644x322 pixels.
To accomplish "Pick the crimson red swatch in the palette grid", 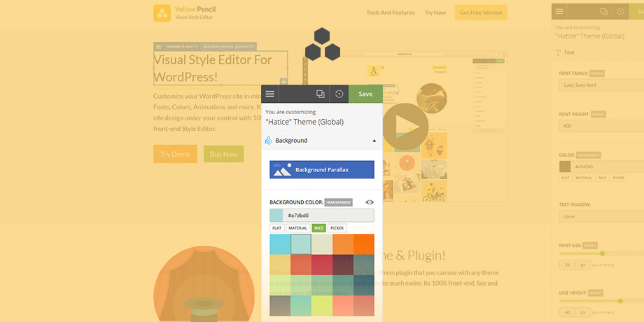I will pyautogui.click(x=322, y=265).
